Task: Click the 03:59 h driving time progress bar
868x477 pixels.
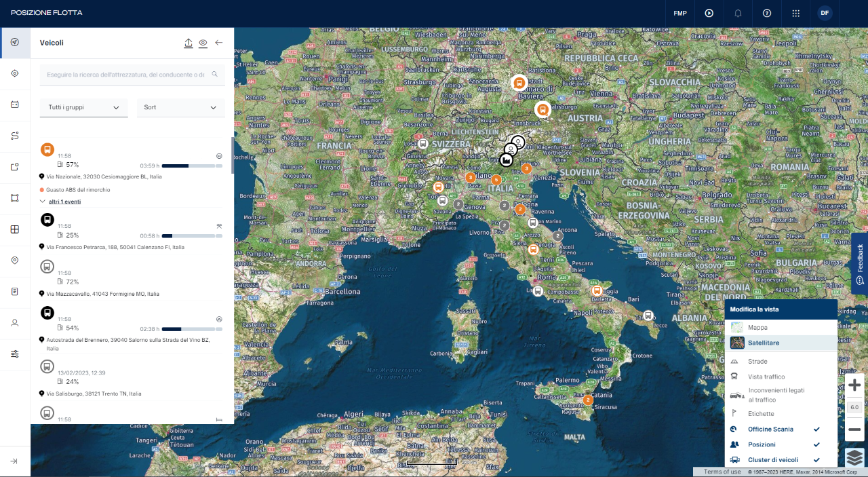Action: tap(192, 166)
